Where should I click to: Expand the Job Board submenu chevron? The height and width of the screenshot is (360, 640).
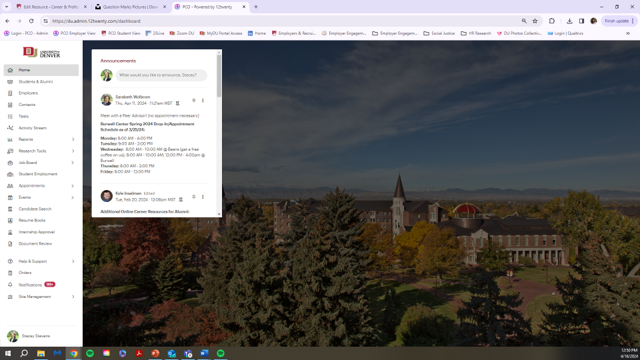point(73,162)
